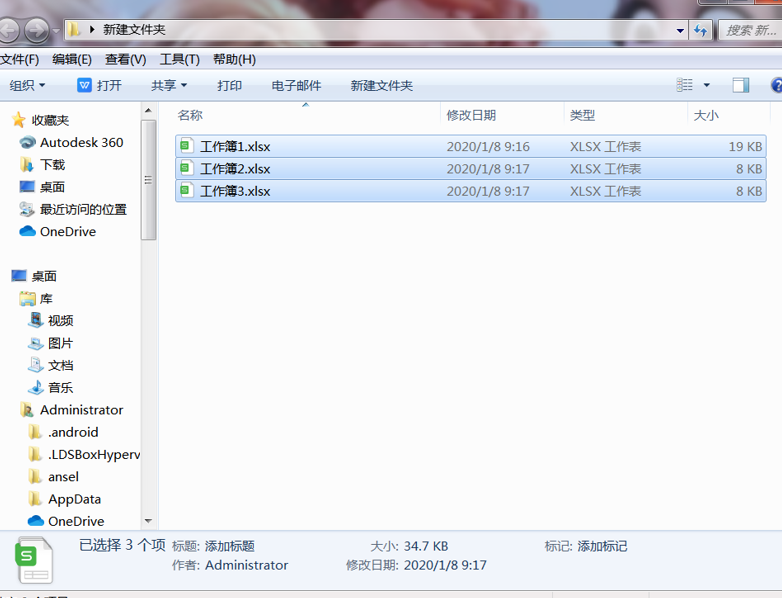Image resolution: width=782 pixels, height=598 pixels.
Task: Expand the breadcrumb arrow before 新建文件夹
Action: [92, 29]
